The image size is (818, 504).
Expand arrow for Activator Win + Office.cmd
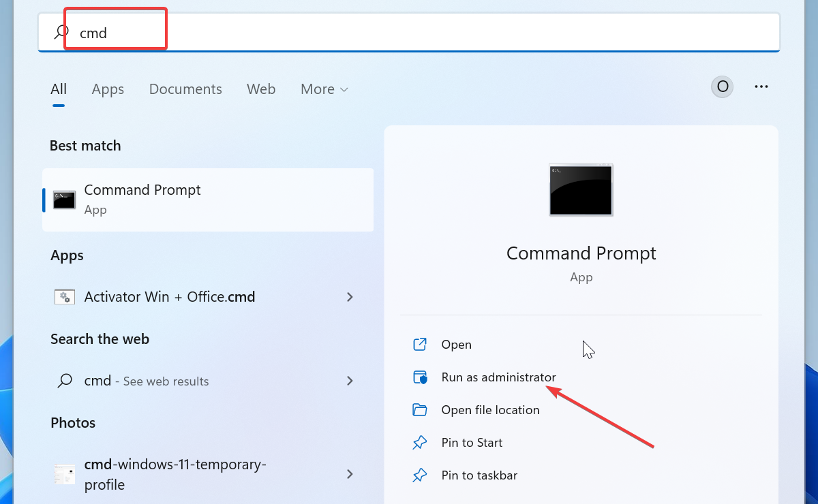(350, 297)
